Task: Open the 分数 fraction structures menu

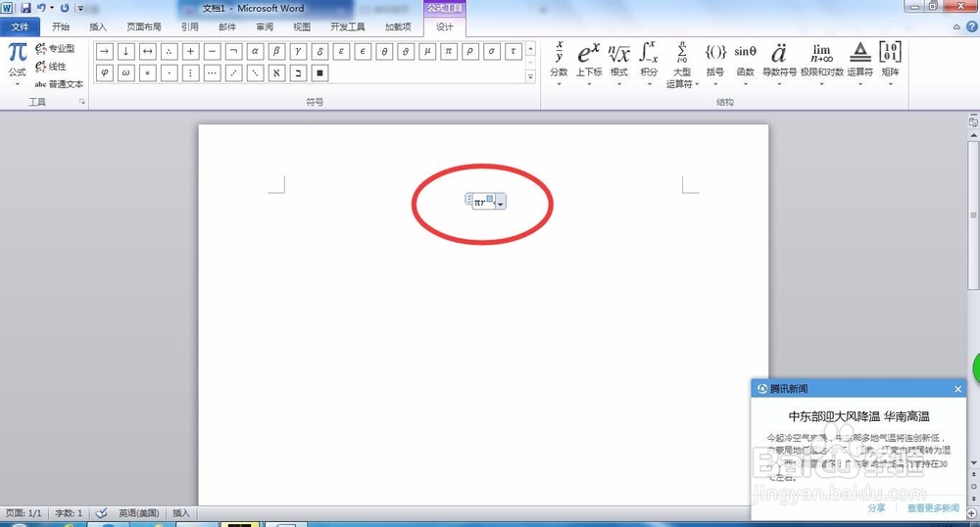Action: 559,64
